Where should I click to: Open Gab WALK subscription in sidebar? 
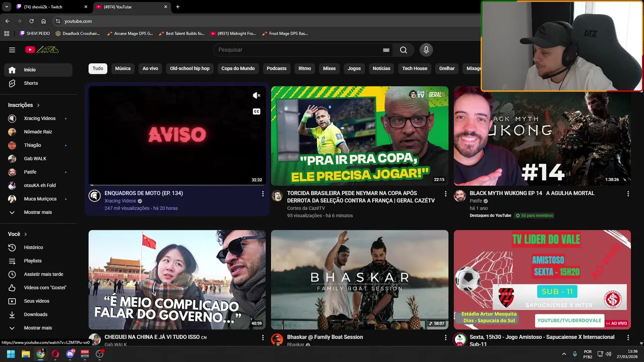click(x=38, y=158)
